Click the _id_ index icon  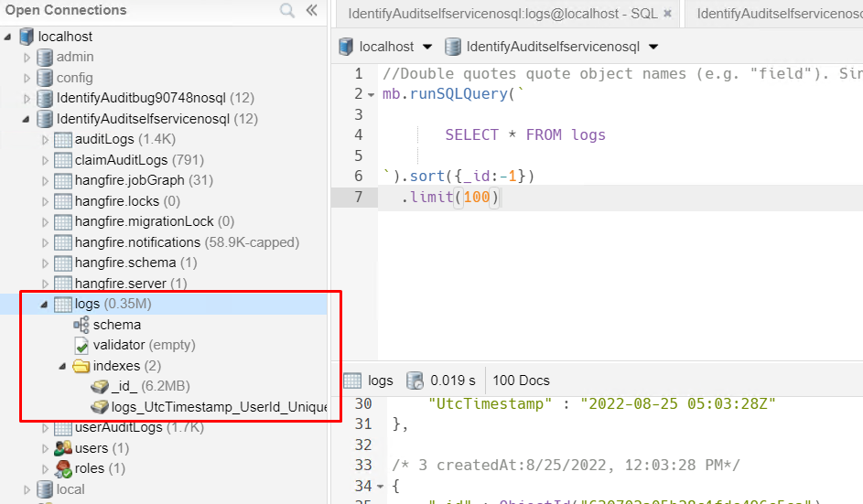pos(100,386)
